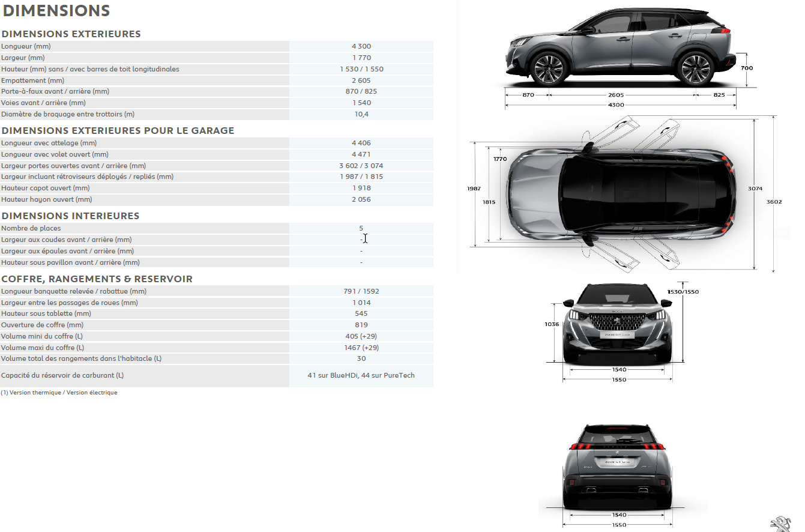This screenshot has height=532, width=805.
Task: Select the Volume mini du coffre value 405 (+29)
Action: [x=361, y=336]
